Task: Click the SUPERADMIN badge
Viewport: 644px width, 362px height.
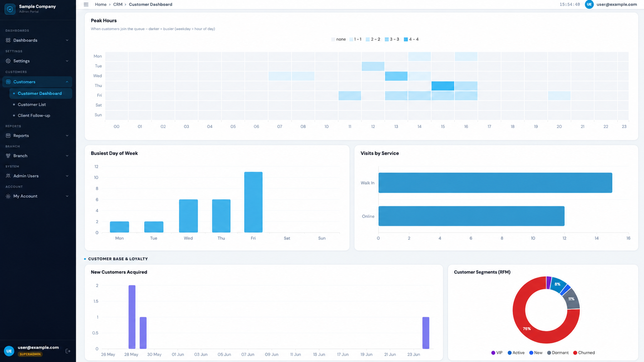Action: (30, 354)
